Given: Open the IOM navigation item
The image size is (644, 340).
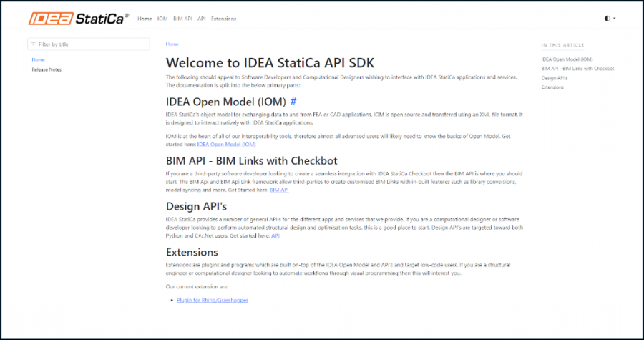Looking at the screenshot, I should click(x=162, y=19).
